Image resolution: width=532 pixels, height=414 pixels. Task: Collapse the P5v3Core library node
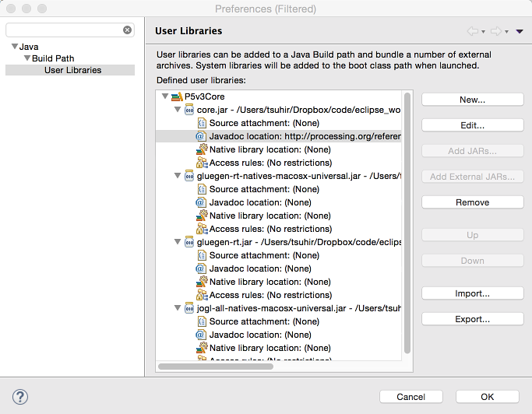[164, 96]
